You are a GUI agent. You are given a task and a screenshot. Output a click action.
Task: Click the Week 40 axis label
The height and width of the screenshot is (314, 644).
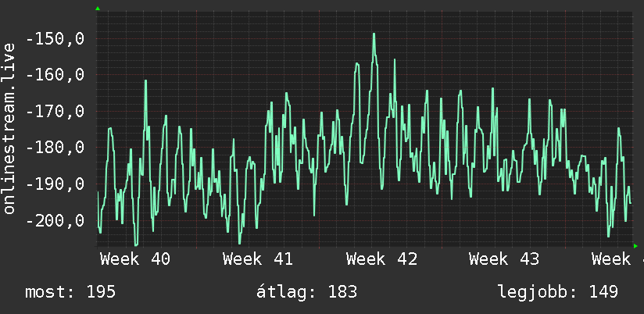pos(135,259)
